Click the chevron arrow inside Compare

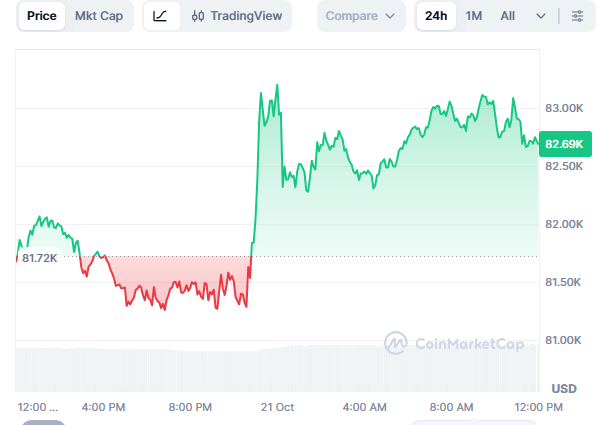click(390, 16)
